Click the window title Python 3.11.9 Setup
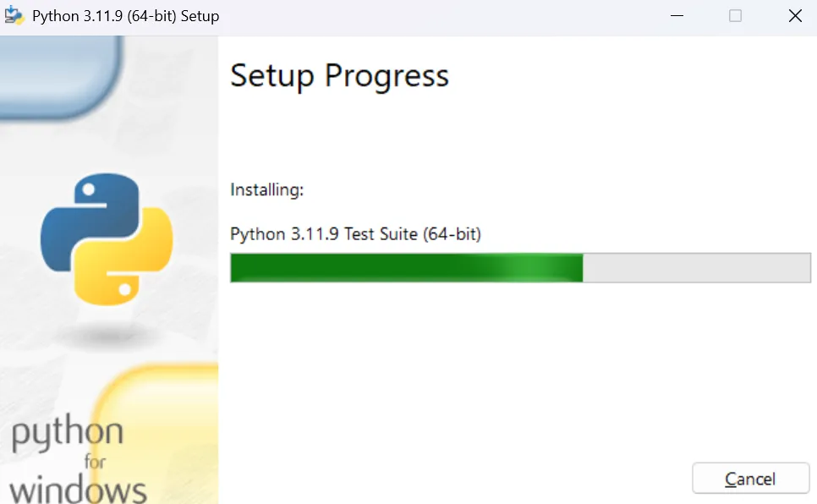This screenshot has height=504, width=817. pyautogui.click(x=125, y=16)
